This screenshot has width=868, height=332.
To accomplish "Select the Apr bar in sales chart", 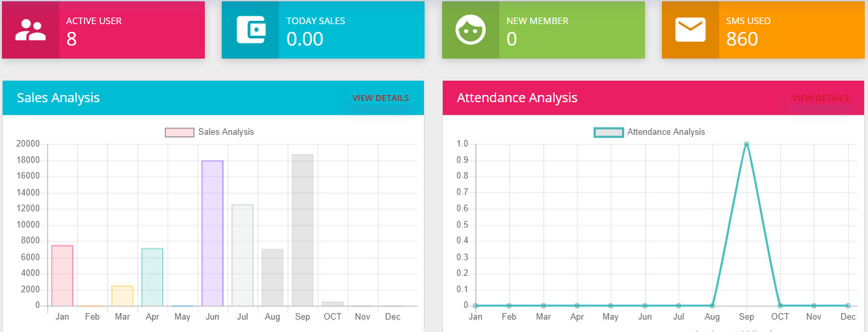I will point(152,277).
